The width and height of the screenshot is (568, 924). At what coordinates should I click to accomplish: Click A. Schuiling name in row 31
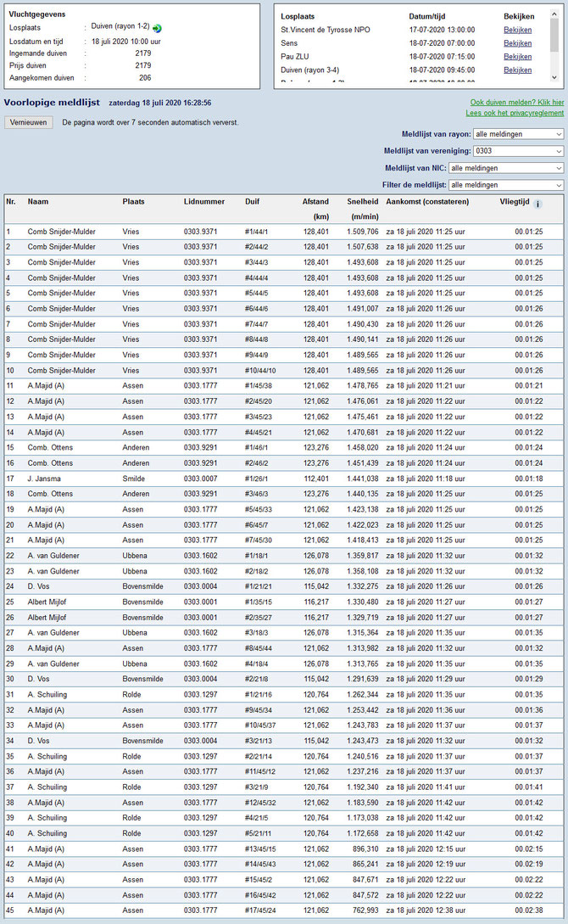(x=47, y=694)
